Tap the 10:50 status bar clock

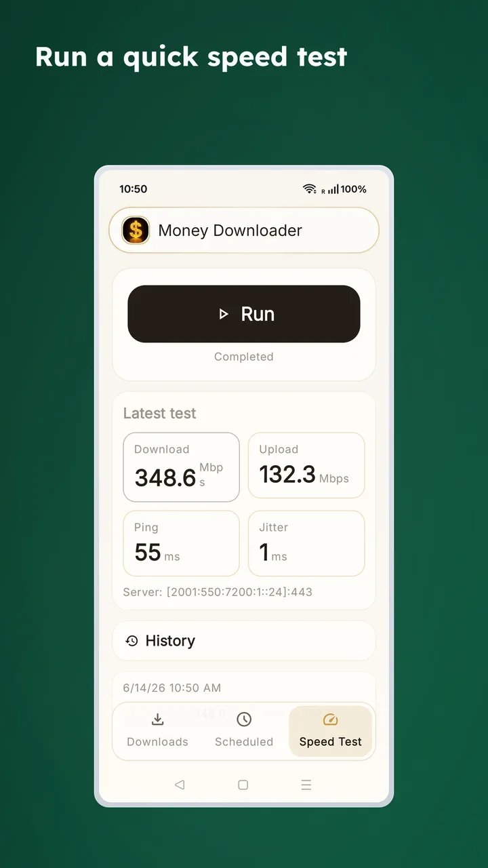point(134,189)
